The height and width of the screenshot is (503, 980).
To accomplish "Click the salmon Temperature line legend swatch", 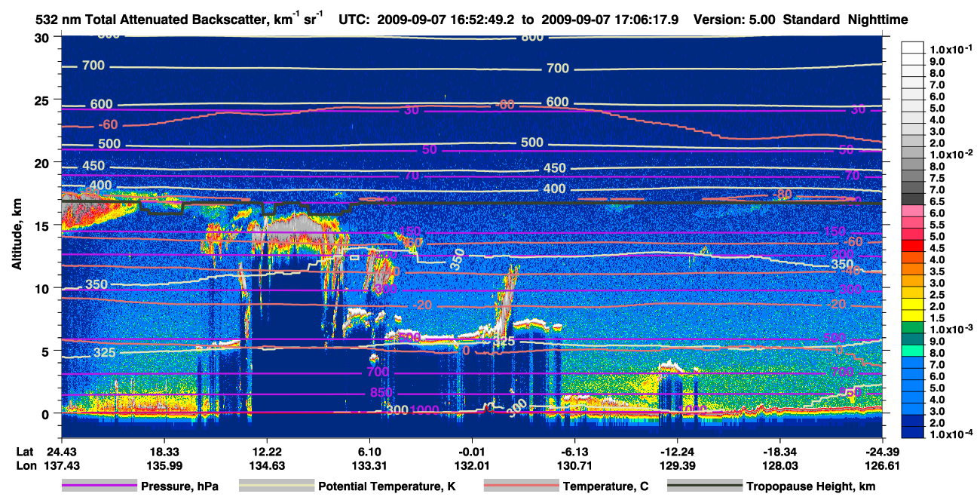I will click(x=520, y=486).
